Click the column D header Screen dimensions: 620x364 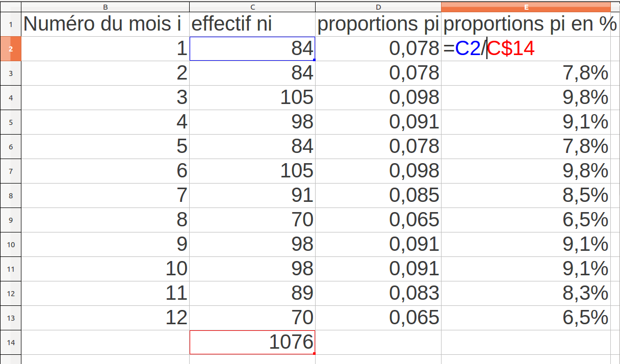378,7
